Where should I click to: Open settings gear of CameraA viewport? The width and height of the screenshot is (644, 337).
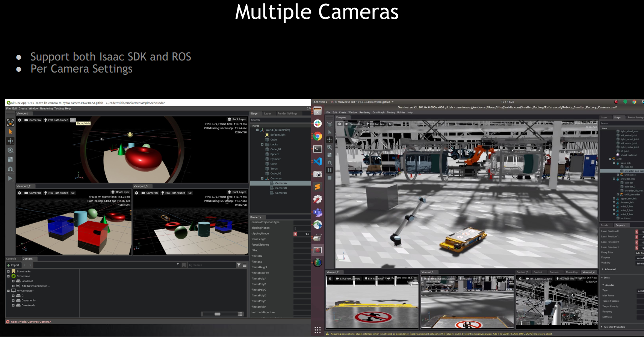(20, 120)
